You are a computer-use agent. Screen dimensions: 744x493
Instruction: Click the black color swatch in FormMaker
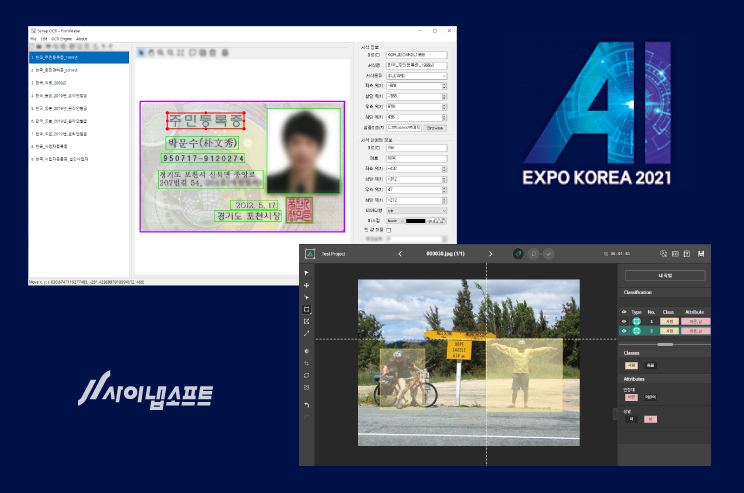pos(416,221)
